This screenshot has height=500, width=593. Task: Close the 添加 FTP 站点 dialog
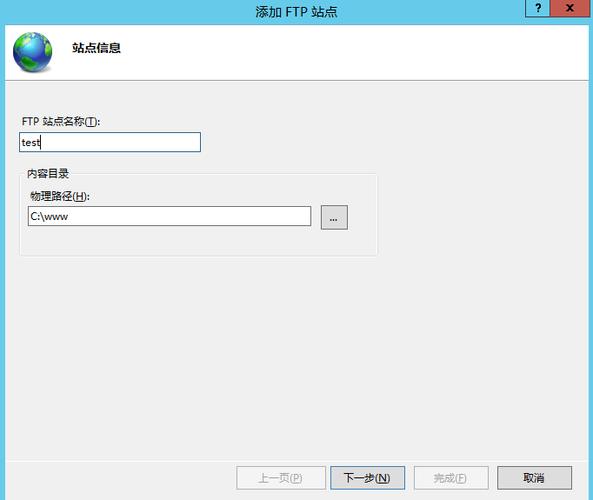pos(570,8)
